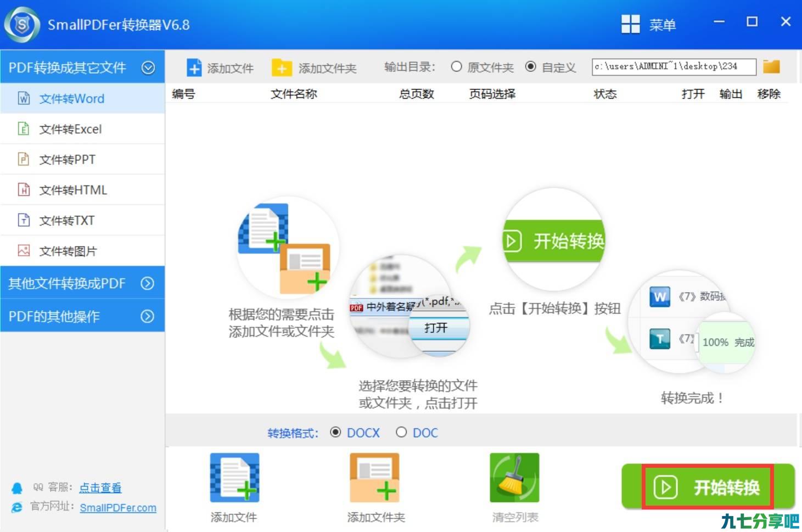The image size is (802, 532).
Task: Click the Word file icon in sidebar
Action: click(x=24, y=99)
